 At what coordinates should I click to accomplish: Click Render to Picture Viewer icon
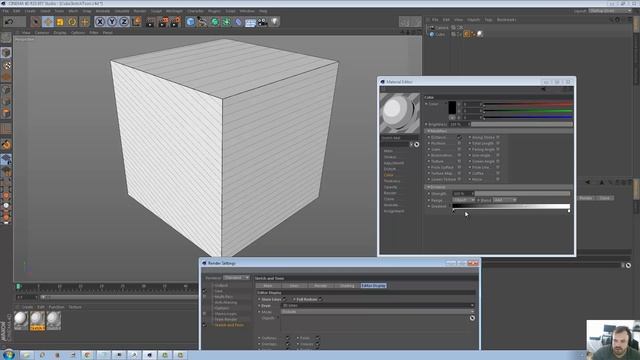pos(163,22)
